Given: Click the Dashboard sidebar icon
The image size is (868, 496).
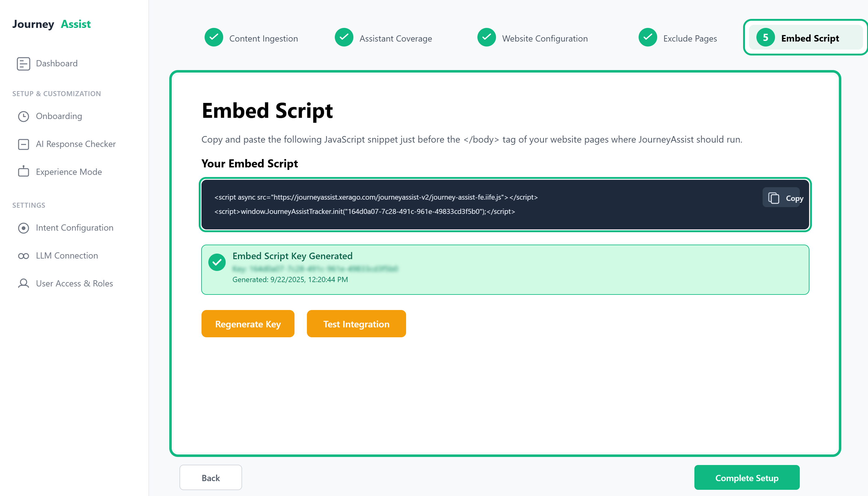Looking at the screenshot, I should coord(24,64).
